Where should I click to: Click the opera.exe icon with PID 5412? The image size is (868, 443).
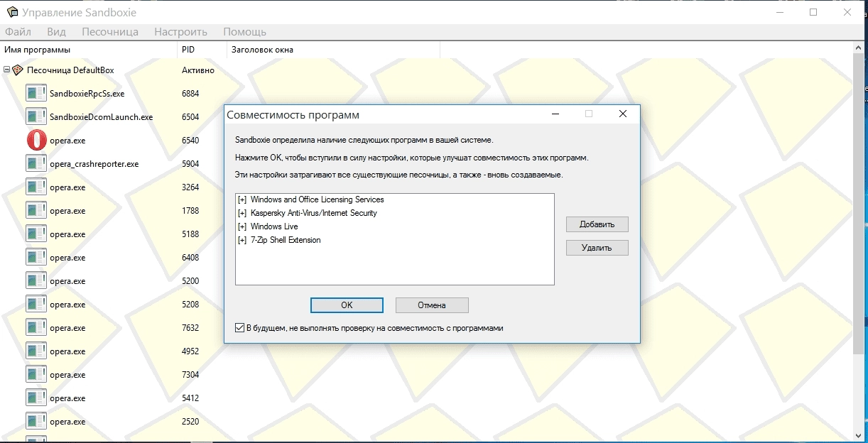36,398
